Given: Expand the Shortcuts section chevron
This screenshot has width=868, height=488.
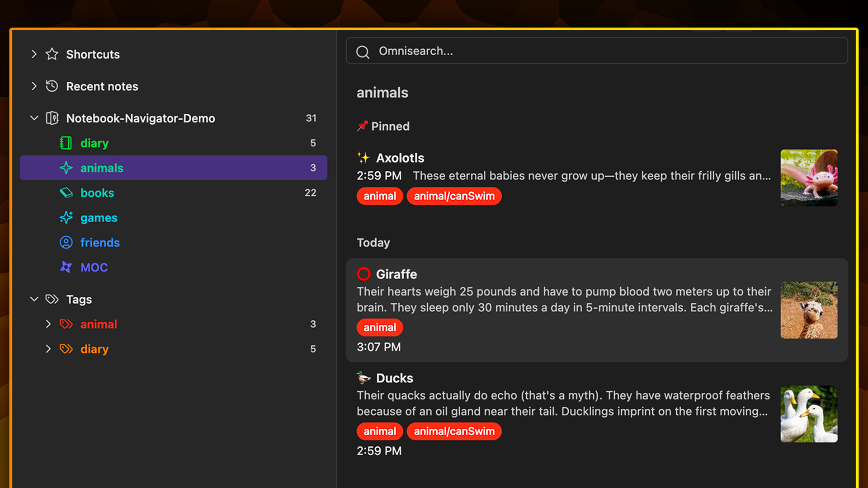Looking at the screenshot, I should point(34,54).
